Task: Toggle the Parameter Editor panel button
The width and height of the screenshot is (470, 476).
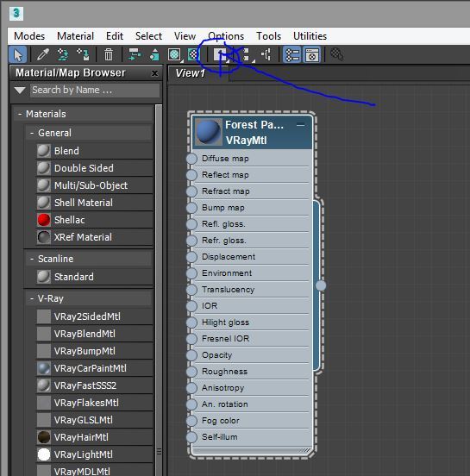Action: (311, 55)
